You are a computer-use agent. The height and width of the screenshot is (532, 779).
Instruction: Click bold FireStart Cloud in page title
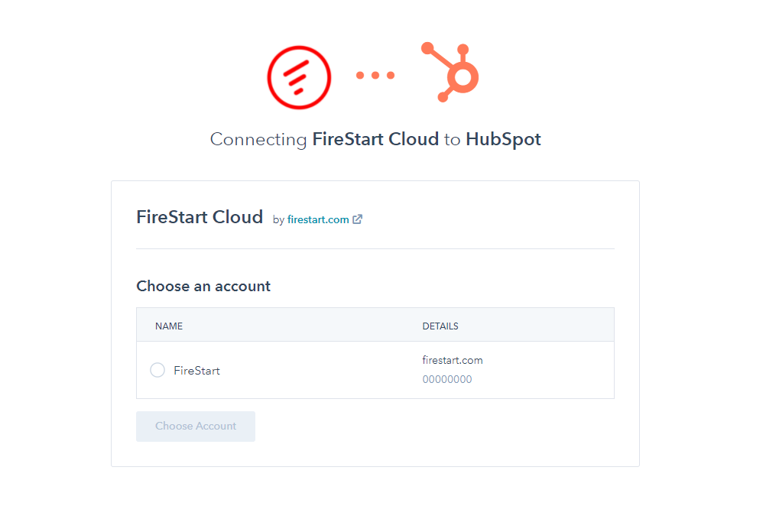pos(375,139)
